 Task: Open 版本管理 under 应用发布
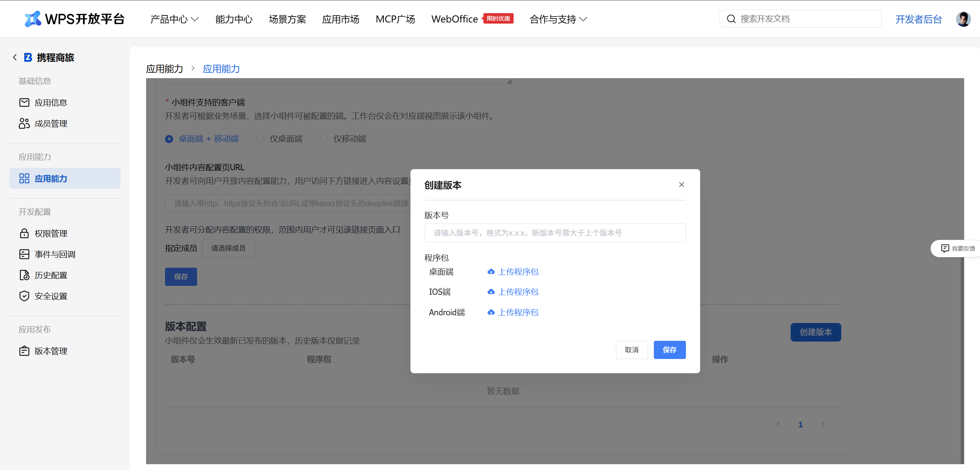(51, 351)
